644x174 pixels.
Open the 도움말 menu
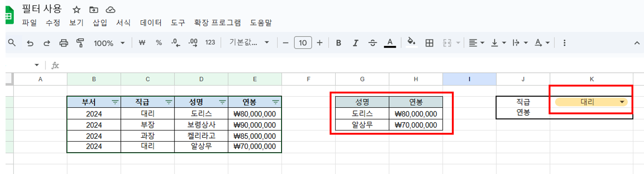pyautogui.click(x=261, y=22)
